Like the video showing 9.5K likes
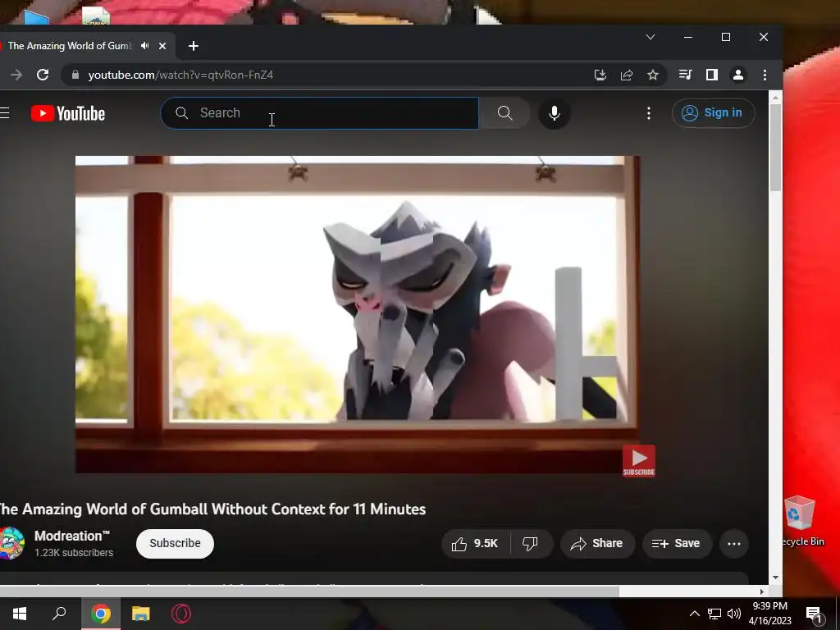The width and height of the screenshot is (840, 630). 476,544
